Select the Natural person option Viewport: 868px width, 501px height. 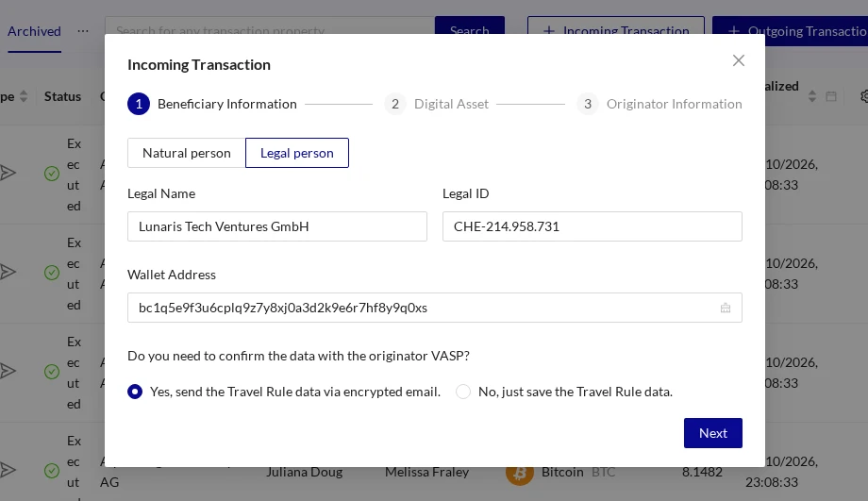click(x=187, y=153)
